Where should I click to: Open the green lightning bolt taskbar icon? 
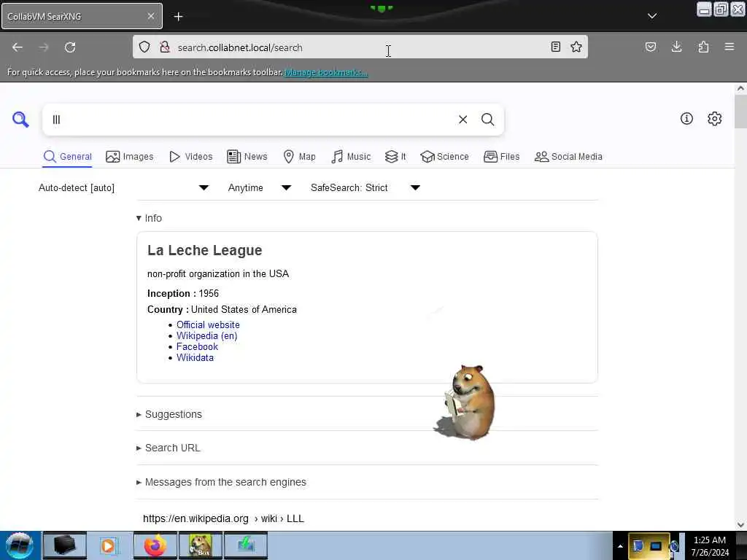[x=246, y=545]
